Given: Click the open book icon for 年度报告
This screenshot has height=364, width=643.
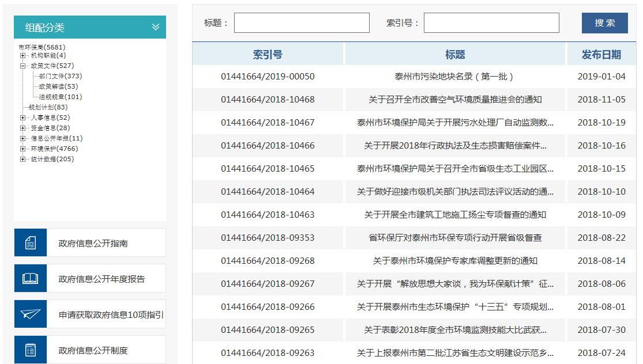Looking at the screenshot, I should click(30, 279).
